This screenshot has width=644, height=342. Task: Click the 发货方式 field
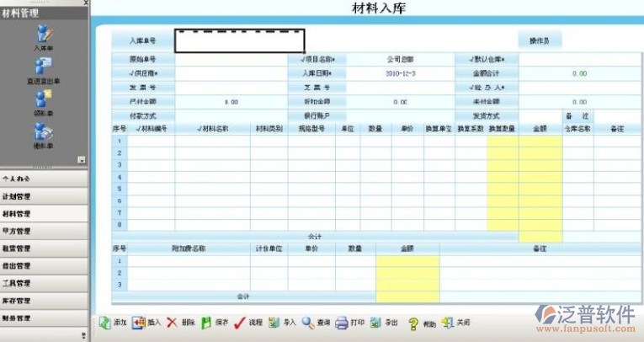tap(540, 116)
